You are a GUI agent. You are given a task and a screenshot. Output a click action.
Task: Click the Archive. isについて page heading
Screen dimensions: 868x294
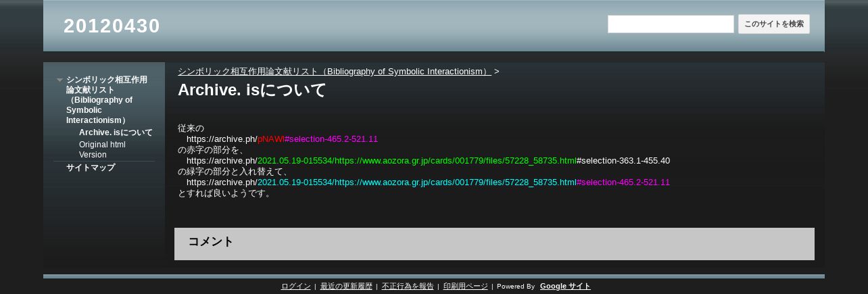pos(252,90)
